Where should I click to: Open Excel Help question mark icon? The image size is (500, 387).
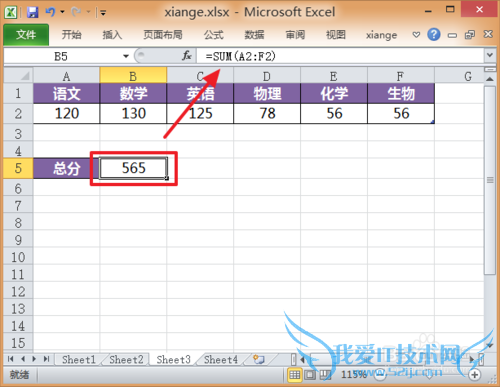coord(434,34)
